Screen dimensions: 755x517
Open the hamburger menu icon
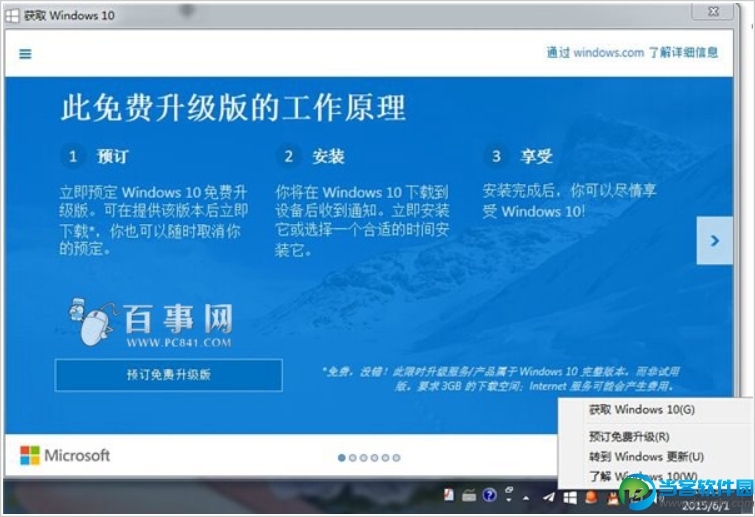[25, 54]
